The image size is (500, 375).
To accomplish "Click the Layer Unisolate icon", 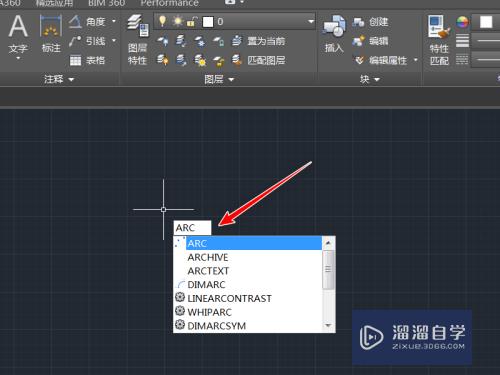I will coord(181,60).
